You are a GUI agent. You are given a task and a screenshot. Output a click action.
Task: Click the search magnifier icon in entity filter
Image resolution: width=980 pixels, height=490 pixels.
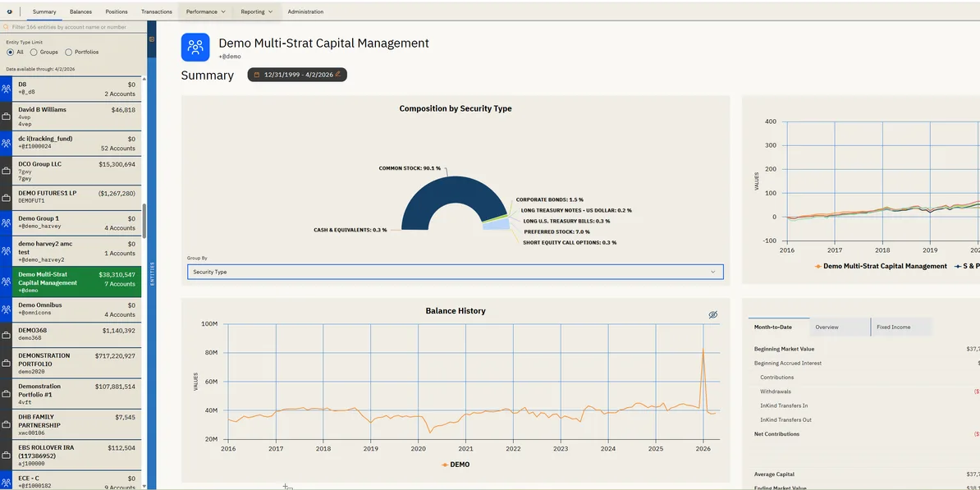(x=6, y=27)
